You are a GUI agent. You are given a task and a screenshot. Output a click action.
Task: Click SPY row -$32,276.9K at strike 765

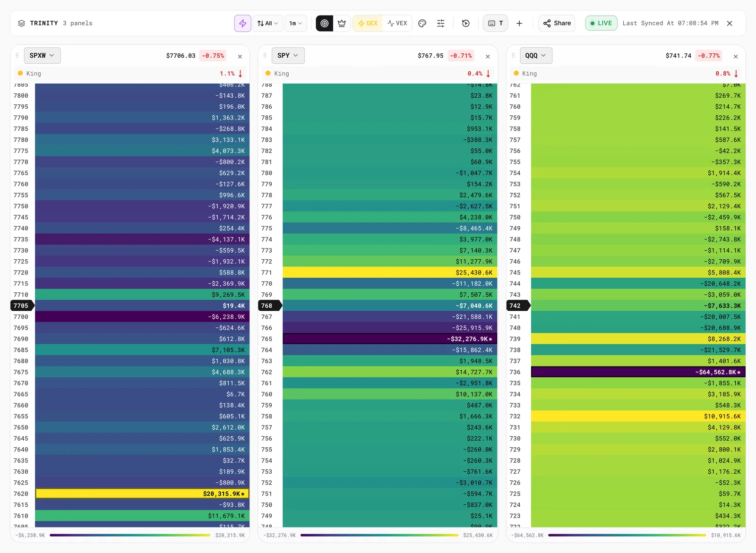tap(390, 339)
